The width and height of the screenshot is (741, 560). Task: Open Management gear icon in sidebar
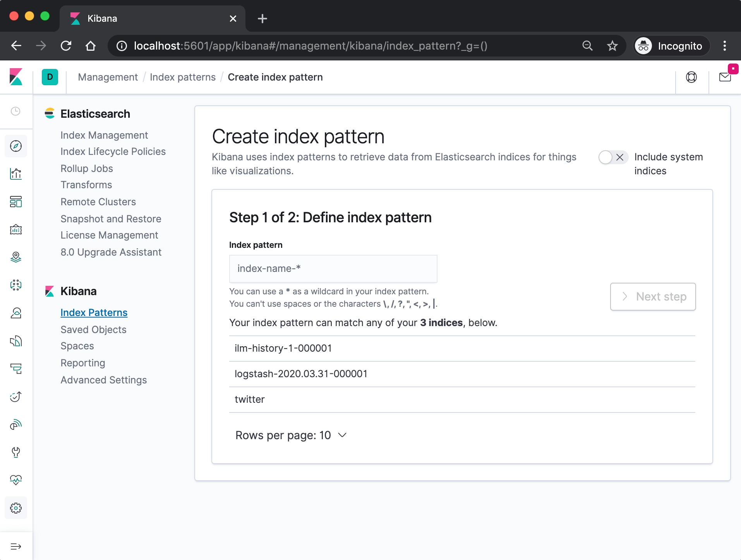(x=16, y=508)
